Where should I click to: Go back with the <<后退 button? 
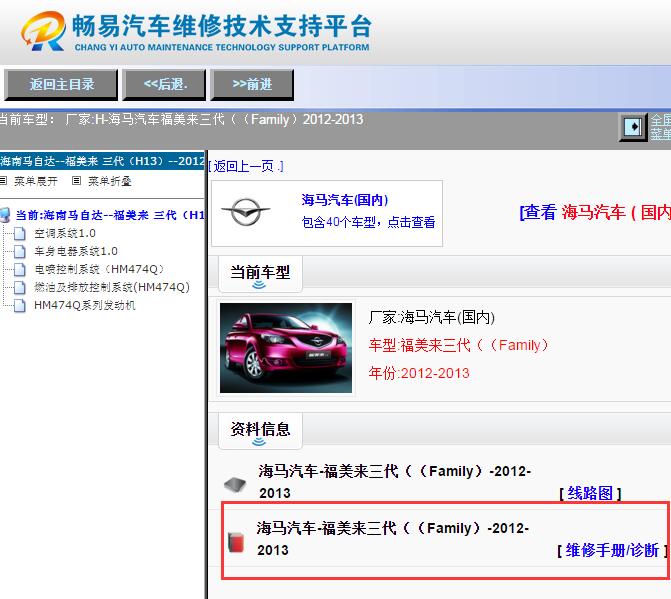tap(164, 85)
